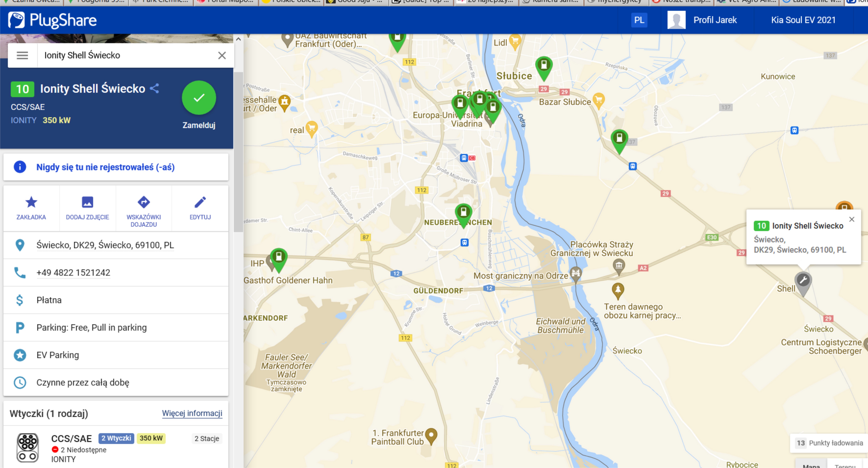Click the side panel vertical scrollbar
Viewport: 868px width, 468px height.
tap(238, 152)
